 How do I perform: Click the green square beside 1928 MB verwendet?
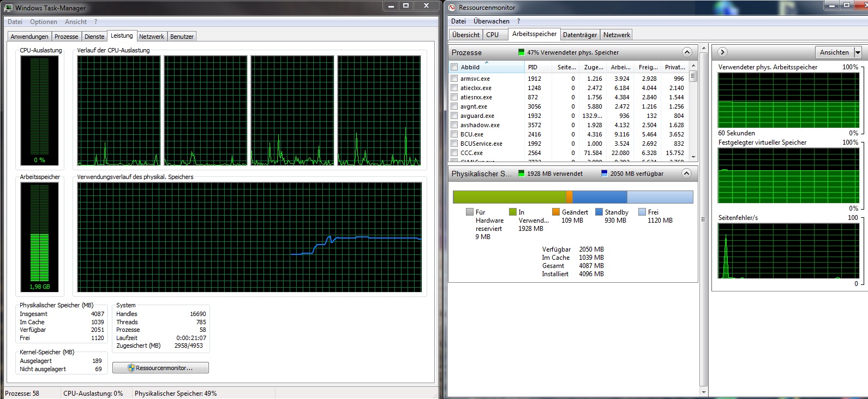point(522,174)
